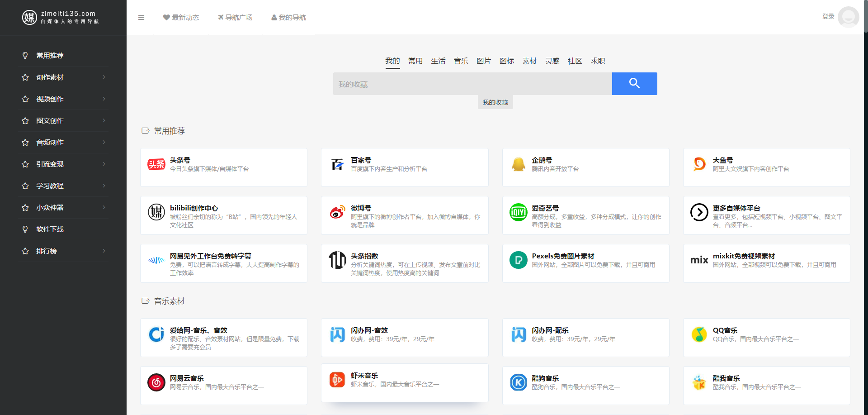
Task: Open 导航广场 in the top menu
Action: tap(235, 18)
